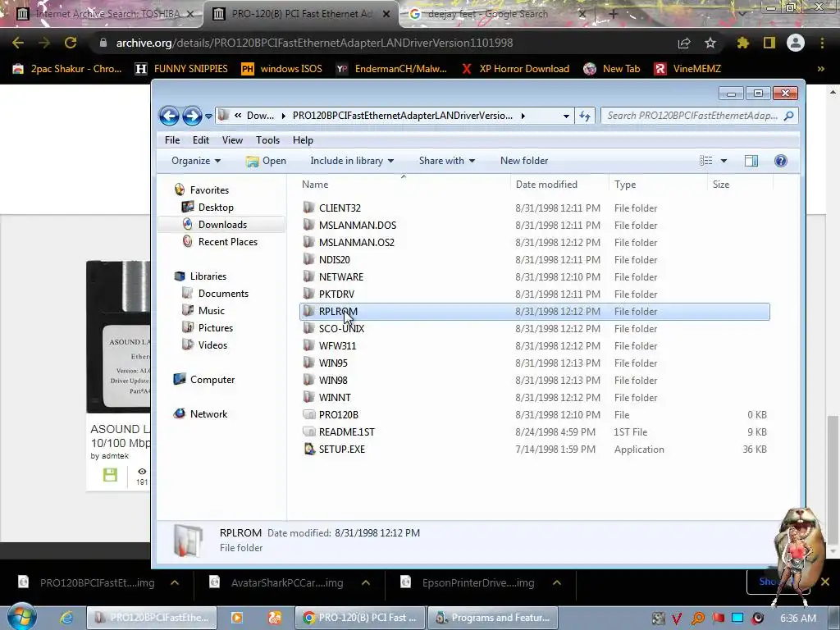
Task: Click the Open toolbar button
Action: click(x=267, y=161)
